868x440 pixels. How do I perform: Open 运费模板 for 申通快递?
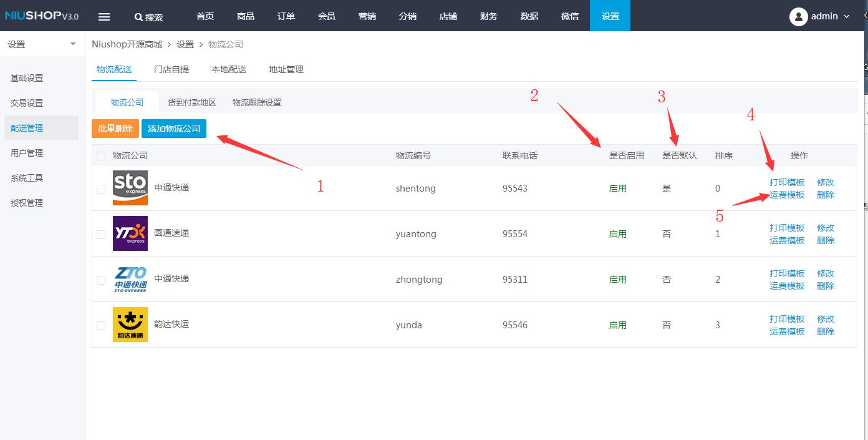click(786, 194)
